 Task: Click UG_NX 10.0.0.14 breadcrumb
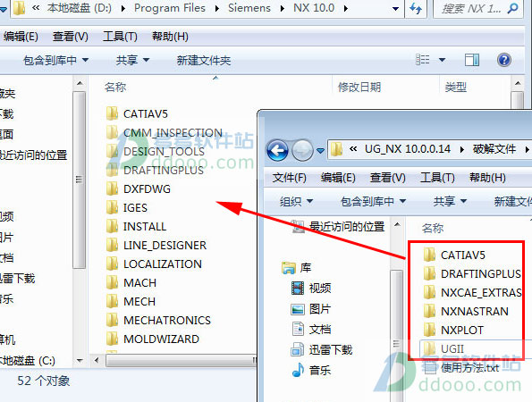click(x=408, y=149)
